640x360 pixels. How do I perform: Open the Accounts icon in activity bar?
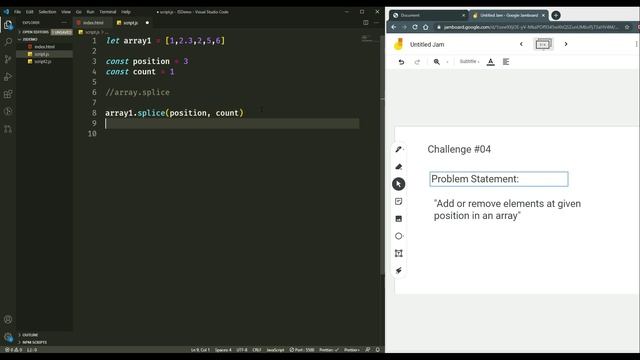point(8,319)
